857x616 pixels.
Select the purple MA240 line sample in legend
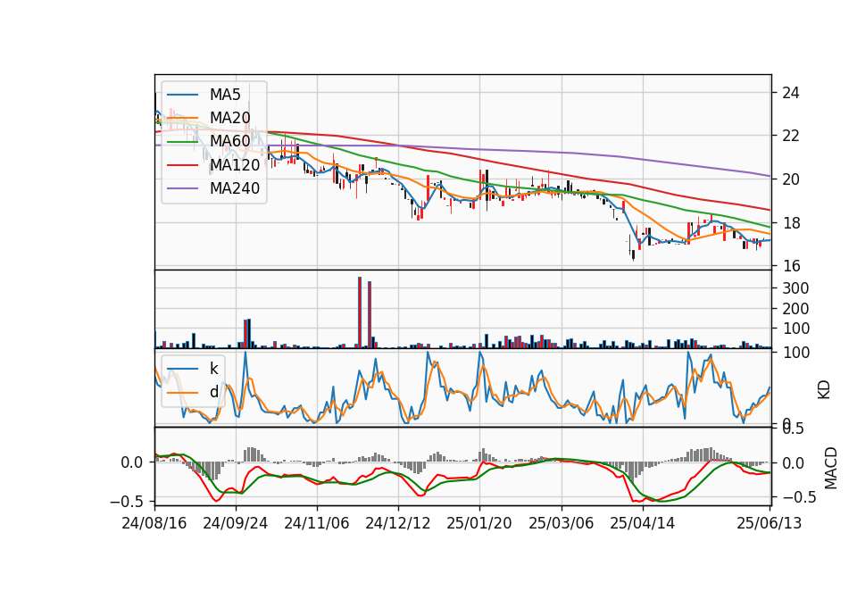[x=182, y=188]
